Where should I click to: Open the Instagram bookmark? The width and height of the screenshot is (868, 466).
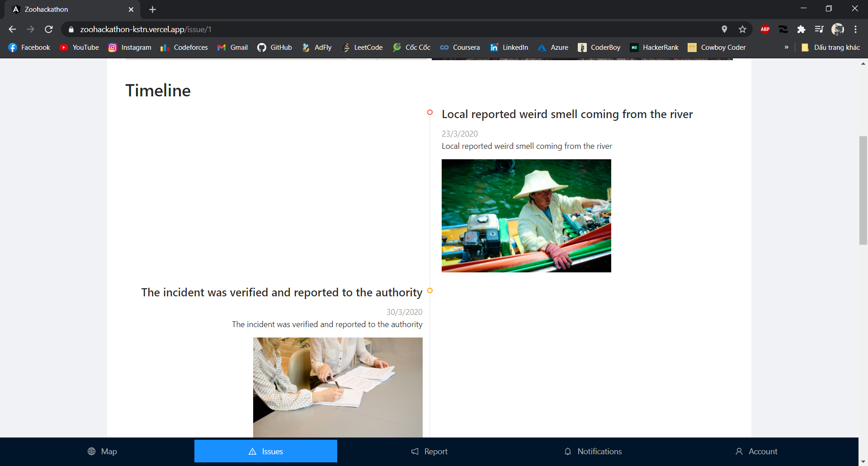point(130,48)
